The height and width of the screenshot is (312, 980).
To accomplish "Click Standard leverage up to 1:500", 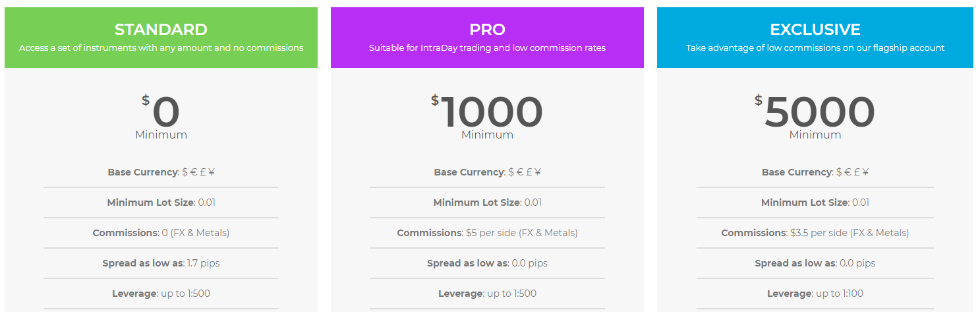I will coord(161,294).
